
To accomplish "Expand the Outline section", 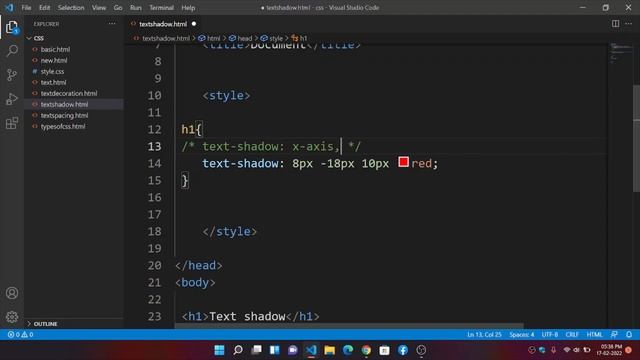I will pyautogui.click(x=45, y=324).
